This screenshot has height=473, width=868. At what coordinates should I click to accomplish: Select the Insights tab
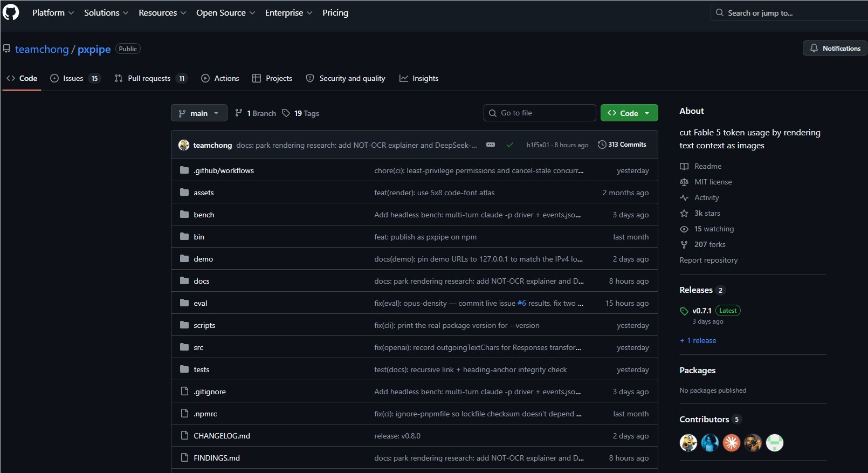coord(419,78)
